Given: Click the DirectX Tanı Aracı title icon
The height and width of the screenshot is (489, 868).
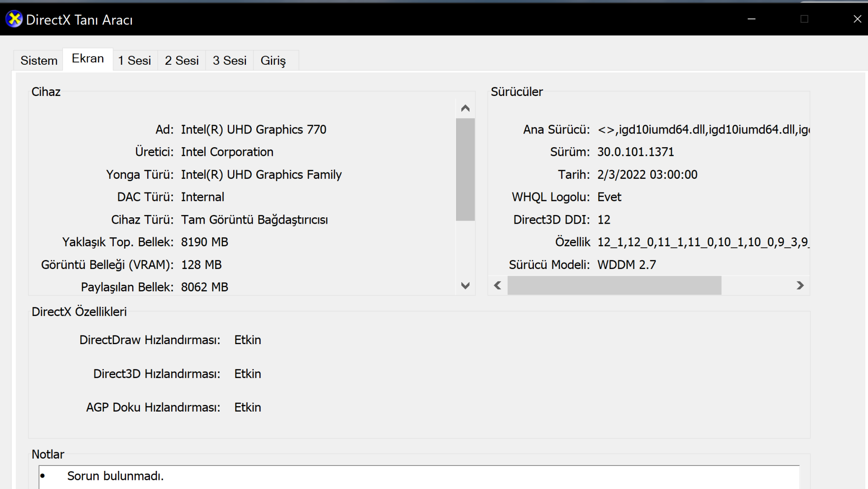Looking at the screenshot, I should click(x=14, y=19).
